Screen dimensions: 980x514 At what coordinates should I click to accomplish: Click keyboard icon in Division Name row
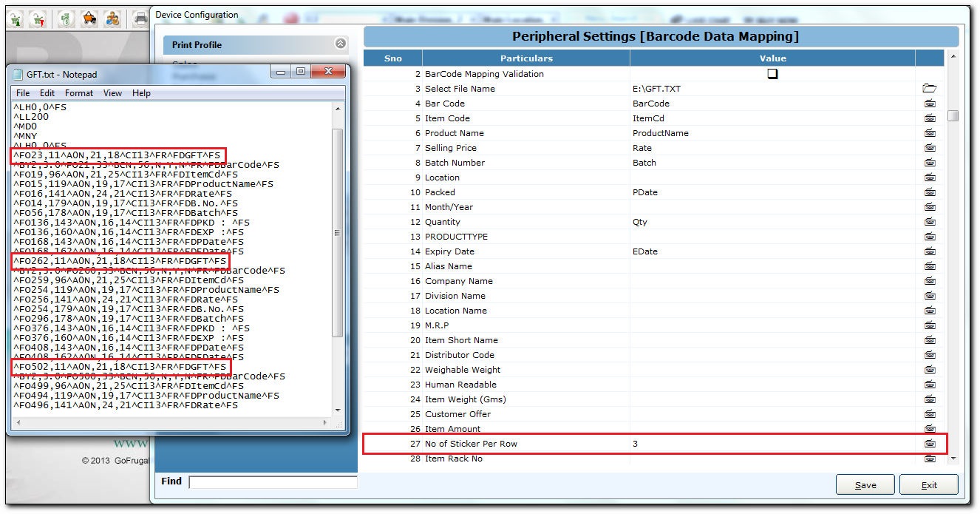pyautogui.click(x=930, y=296)
